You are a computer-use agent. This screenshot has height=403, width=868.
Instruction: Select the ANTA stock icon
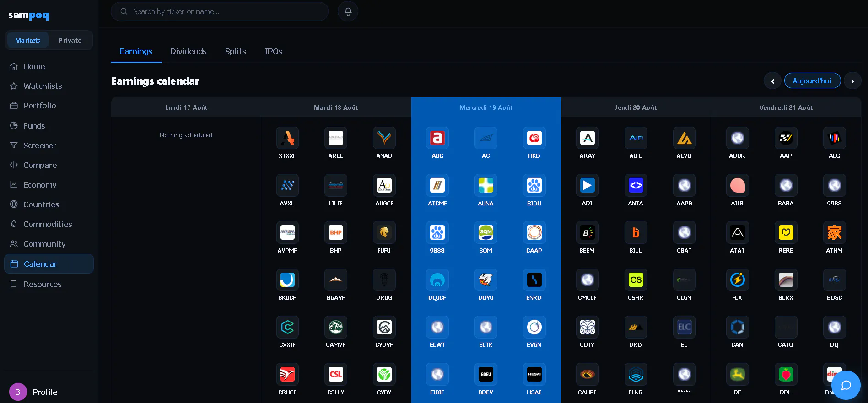point(636,185)
